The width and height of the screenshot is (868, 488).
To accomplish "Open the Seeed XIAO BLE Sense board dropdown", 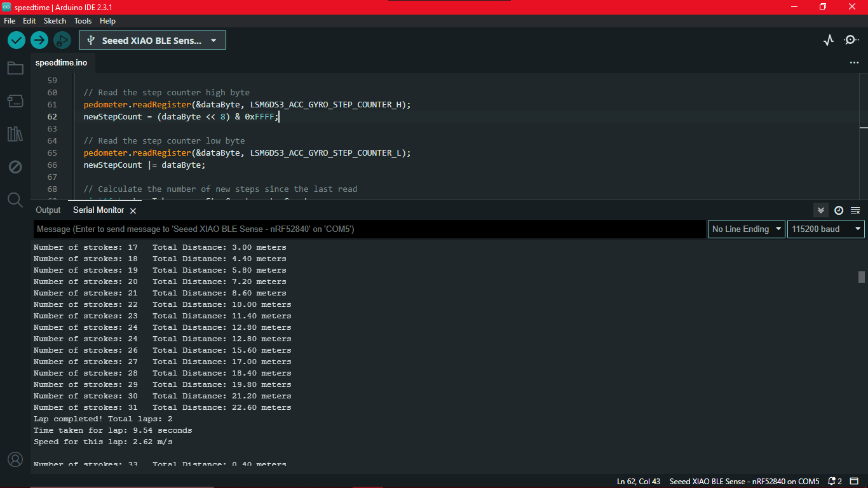I will click(x=153, y=40).
